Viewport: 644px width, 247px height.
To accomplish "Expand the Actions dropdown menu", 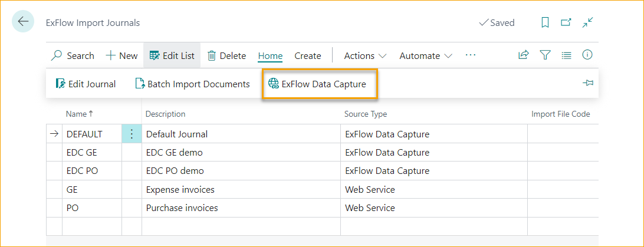I will pyautogui.click(x=365, y=56).
